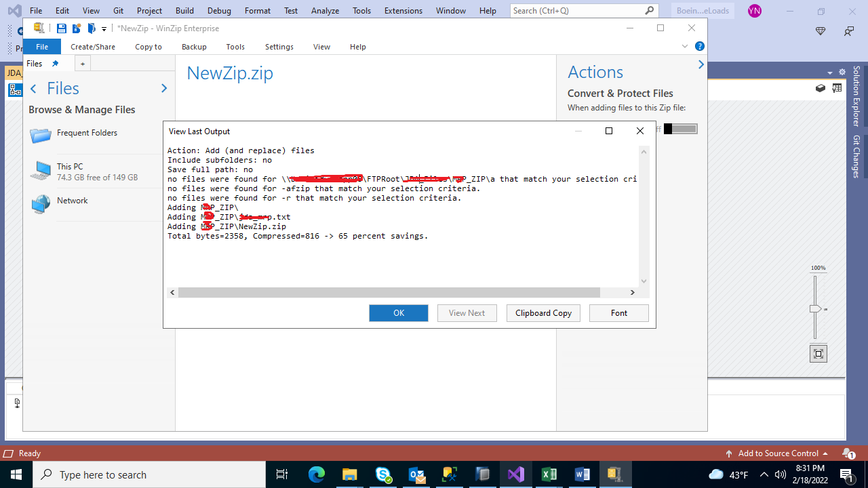This screenshot has width=868, height=488.
Task: Open Visual Studio Edit menu
Action: point(62,11)
